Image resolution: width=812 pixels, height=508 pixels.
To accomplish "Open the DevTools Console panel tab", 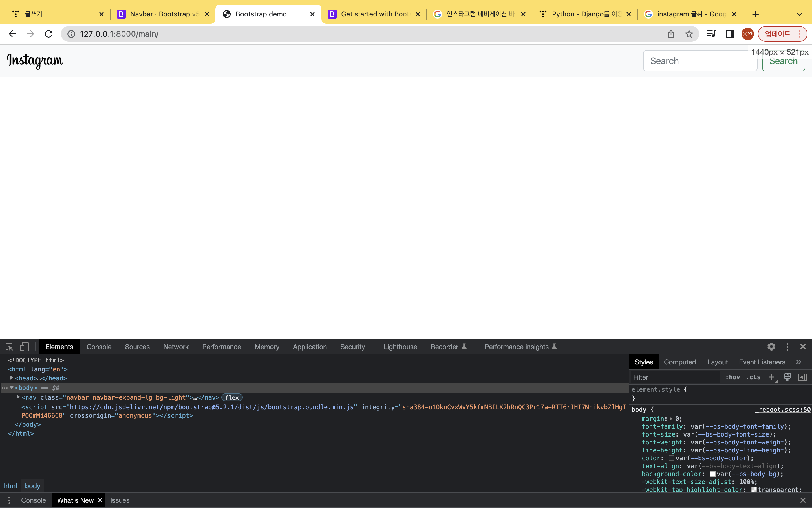I will tap(99, 347).
